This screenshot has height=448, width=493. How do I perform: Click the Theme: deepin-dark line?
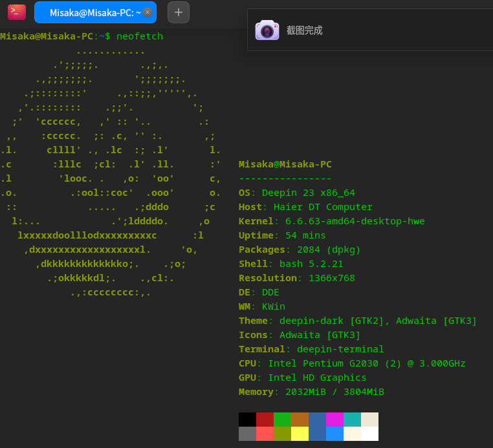(x=358, y=321)
